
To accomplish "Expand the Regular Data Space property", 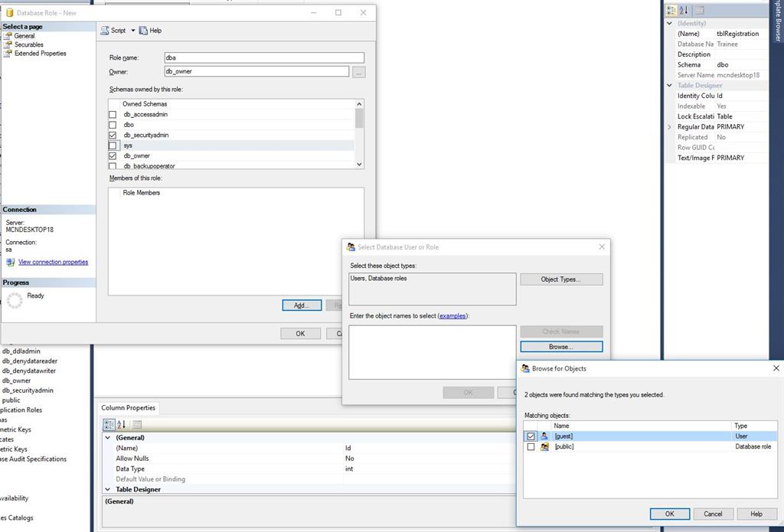I will 669,127.
